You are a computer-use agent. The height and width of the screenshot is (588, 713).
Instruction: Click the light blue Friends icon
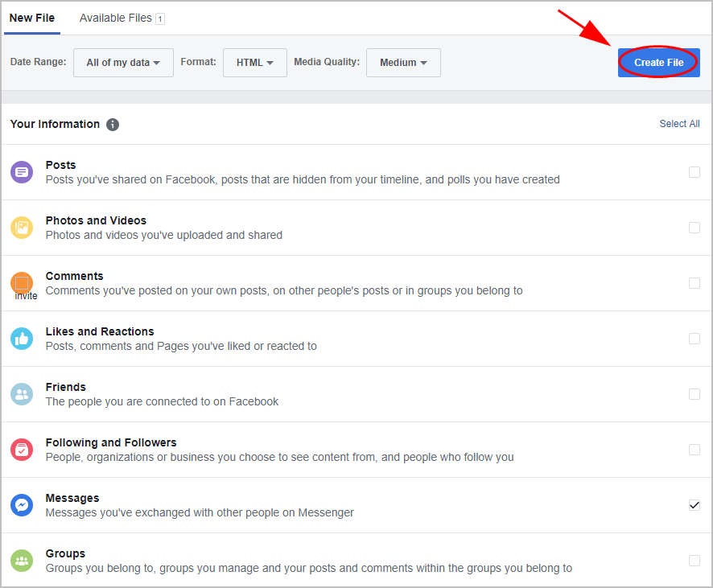(x=22, y=394)
